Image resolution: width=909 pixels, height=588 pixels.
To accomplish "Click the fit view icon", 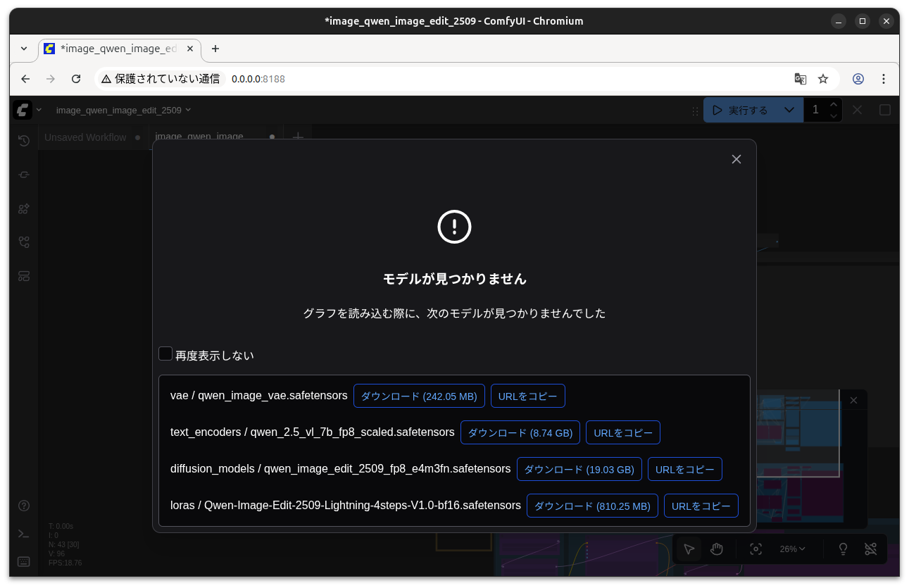I will [x=756, y=549].
